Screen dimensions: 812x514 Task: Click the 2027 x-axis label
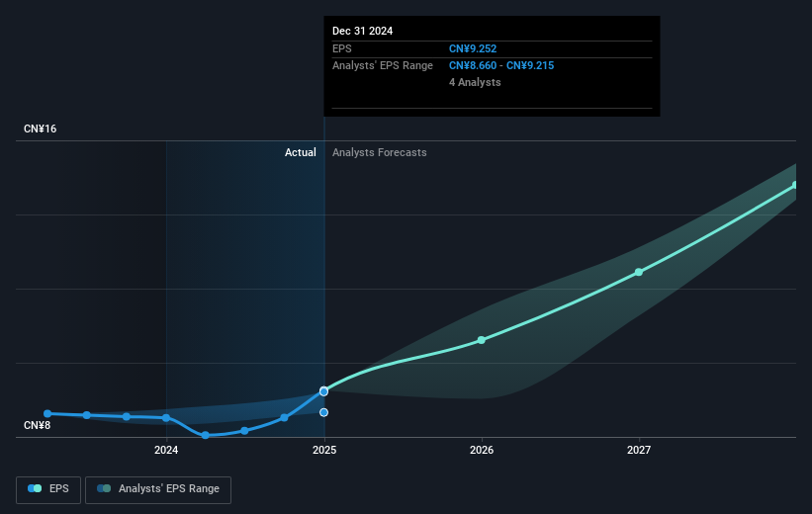click(x=639, y=450)
